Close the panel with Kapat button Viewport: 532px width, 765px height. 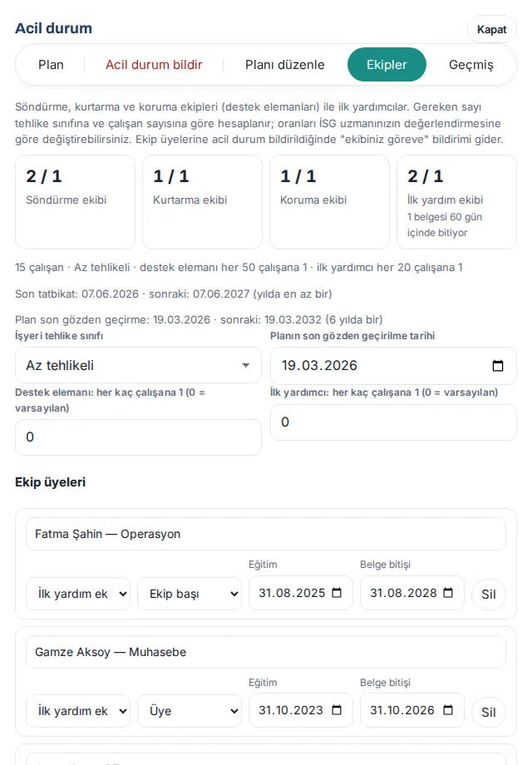491,30
